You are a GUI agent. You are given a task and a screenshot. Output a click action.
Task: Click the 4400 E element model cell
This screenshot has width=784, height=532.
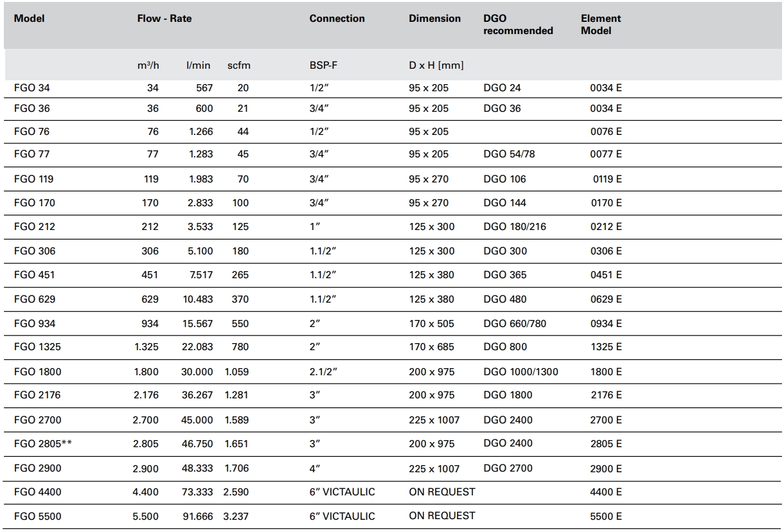click(x=606, y=492)
